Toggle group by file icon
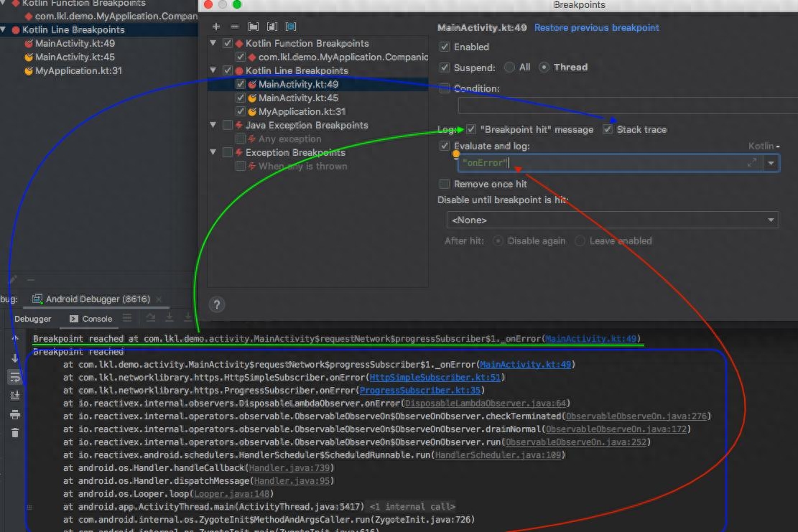 pos(272,27)
